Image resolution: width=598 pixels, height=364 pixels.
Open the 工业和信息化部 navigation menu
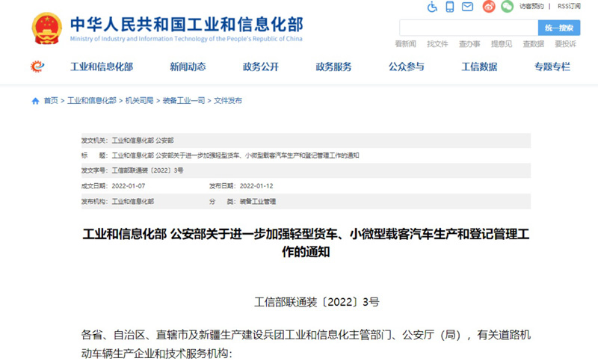coord(101,67)
